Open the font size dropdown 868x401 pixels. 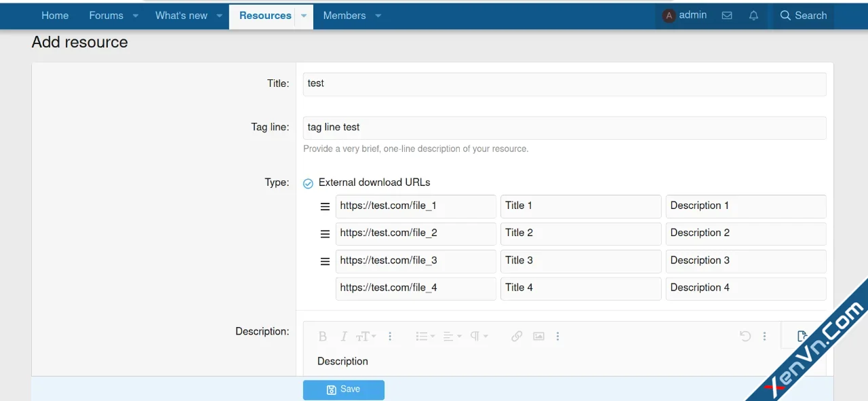[x=366, y=337]
